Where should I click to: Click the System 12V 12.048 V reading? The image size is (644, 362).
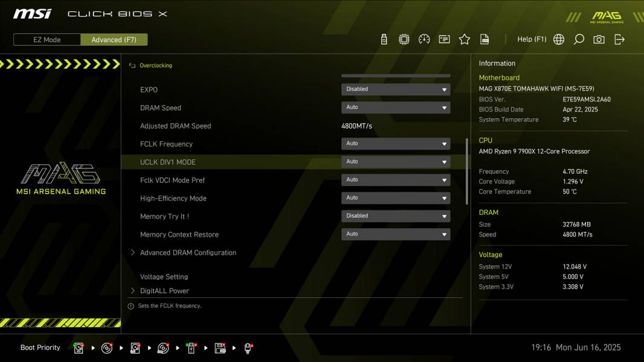coord(575,267)
